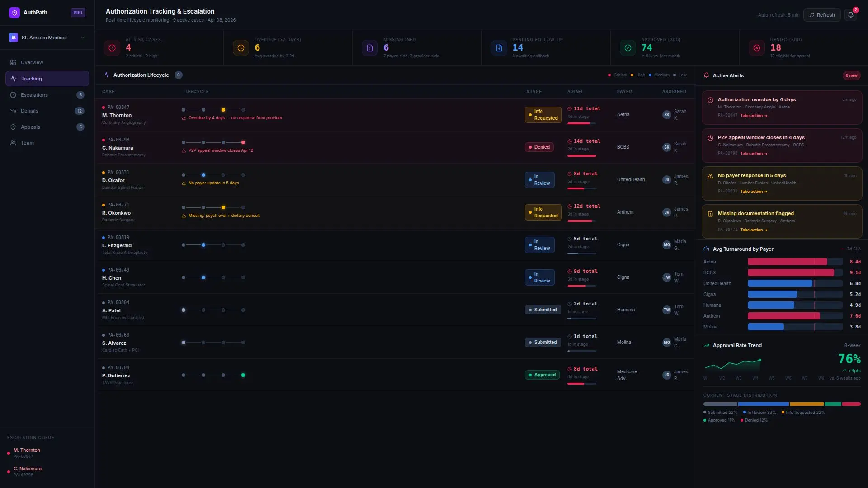Click the Auto-refresh 5 min setting
This screenshot has height=488, width=868.
(778, 15)
